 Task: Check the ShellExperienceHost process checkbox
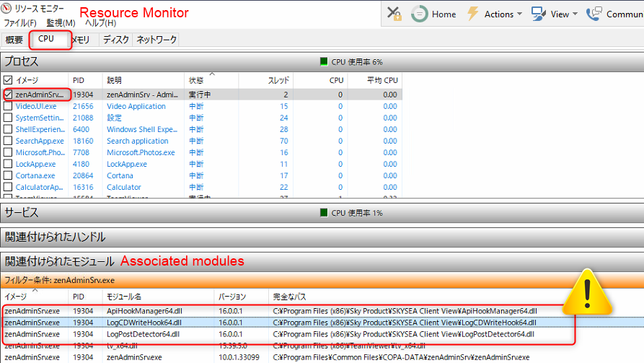pos(8,129)
